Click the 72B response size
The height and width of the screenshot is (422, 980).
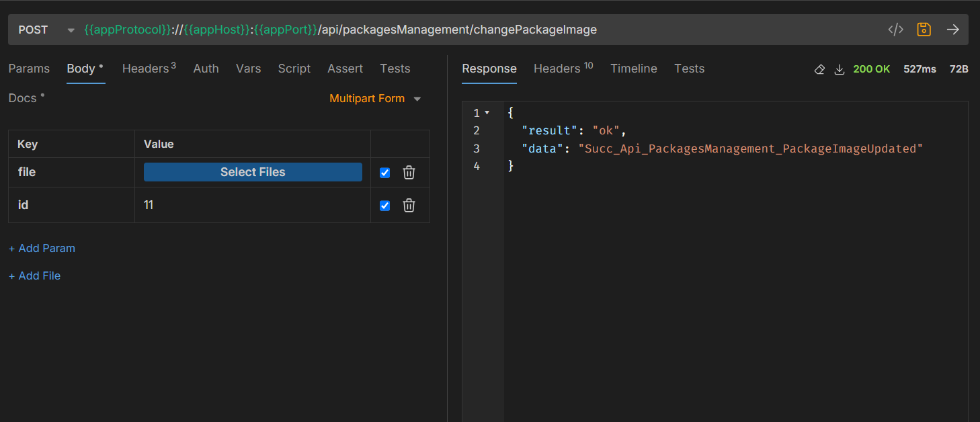tap(959, 69)
